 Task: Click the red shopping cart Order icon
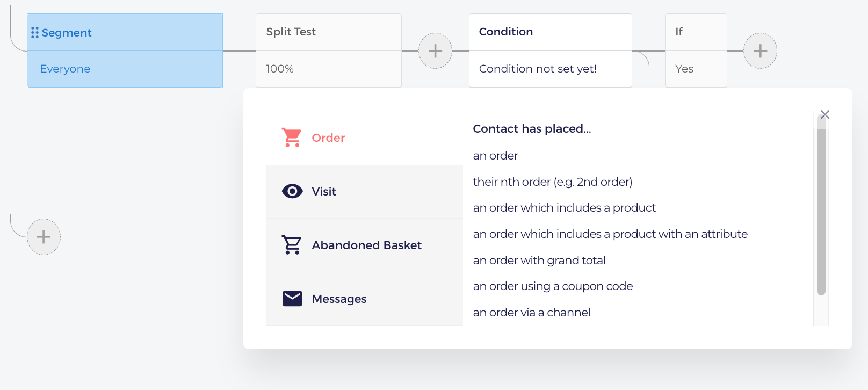tap(292, 138)
